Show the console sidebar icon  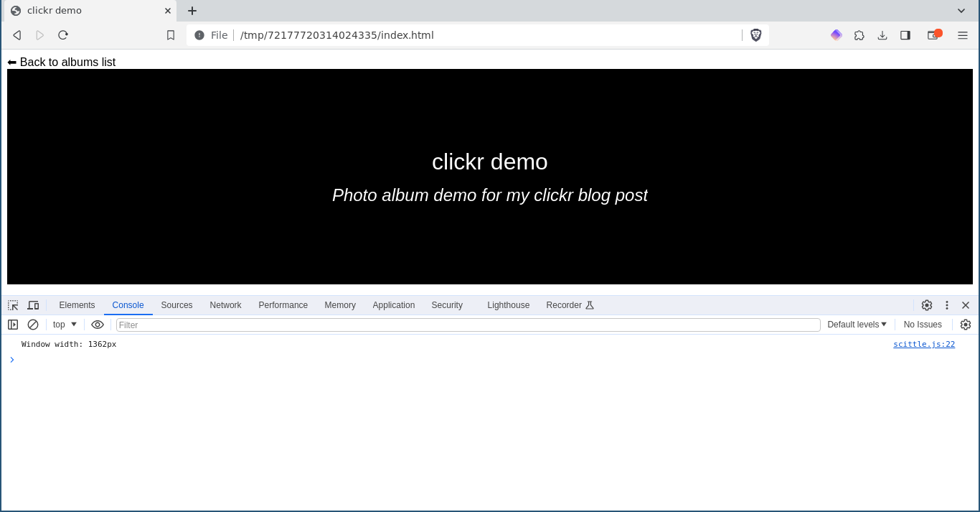click(x=13, y=325)
